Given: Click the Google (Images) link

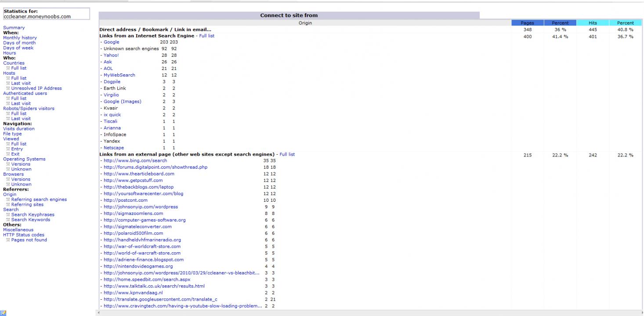Looking at the screenshot, I should (123, 102).
